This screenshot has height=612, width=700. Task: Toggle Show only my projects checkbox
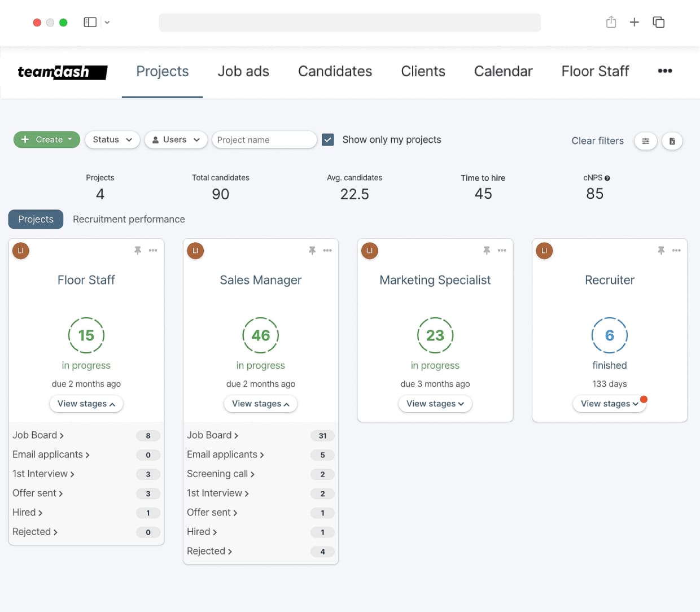(x=327, y=139)
